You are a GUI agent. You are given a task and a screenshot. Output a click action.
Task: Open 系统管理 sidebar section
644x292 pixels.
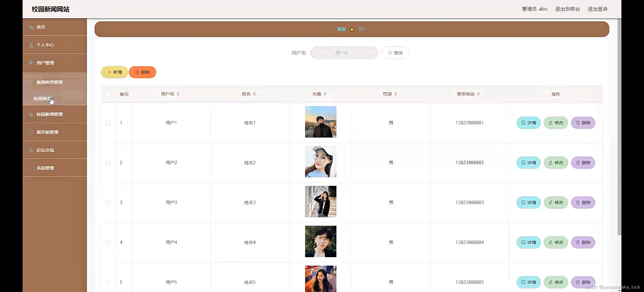click(46, 168)
